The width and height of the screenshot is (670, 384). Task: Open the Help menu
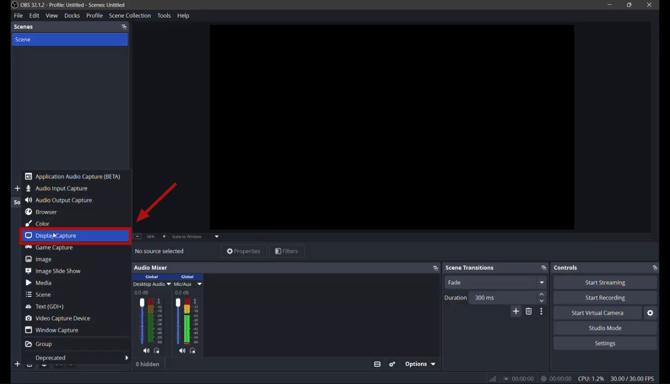click(x=183, y=15)
